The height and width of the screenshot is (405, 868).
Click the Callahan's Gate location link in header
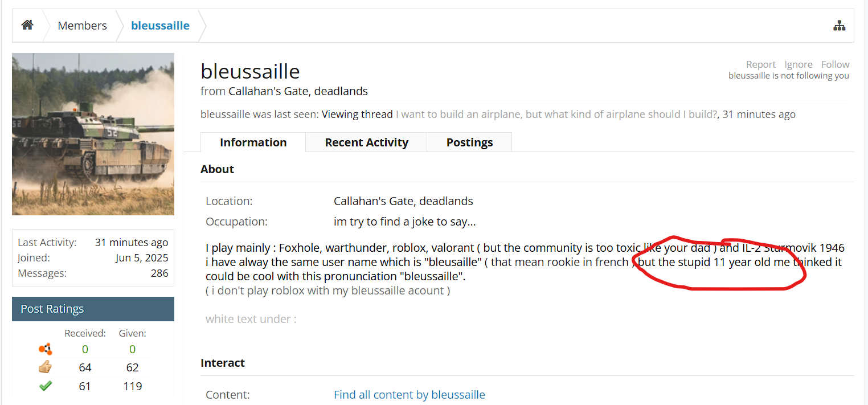[x=298, y=91]
